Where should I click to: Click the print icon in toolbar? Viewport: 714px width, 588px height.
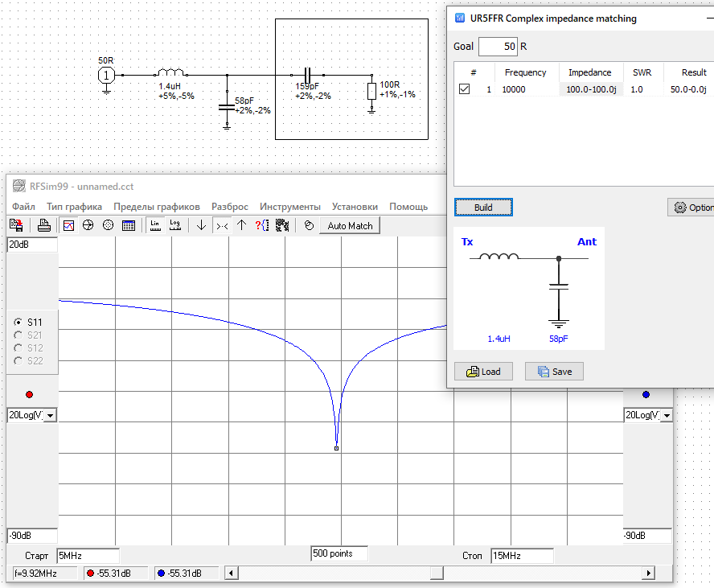44,225
